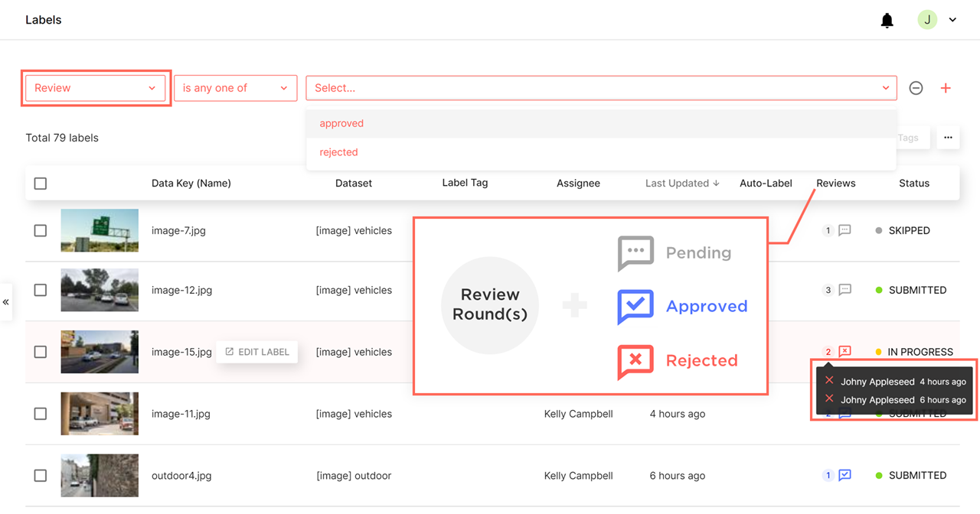Choose the approved option

(x=601, y=123)
